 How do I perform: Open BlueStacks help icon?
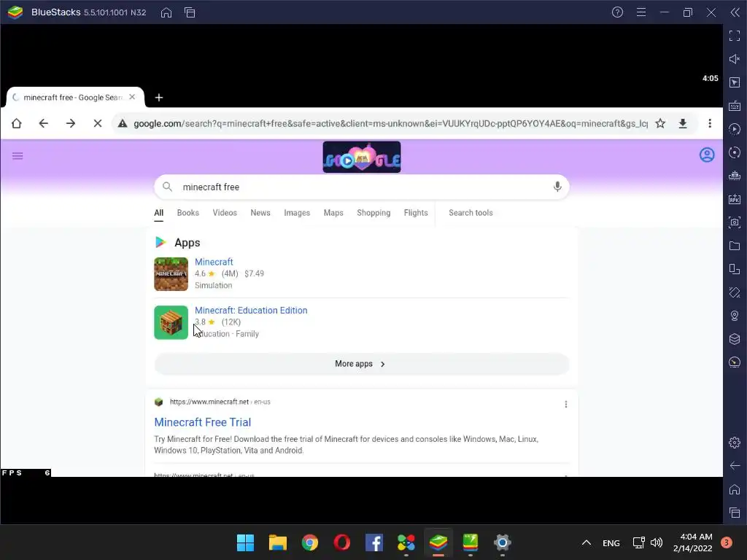(617, 12)
